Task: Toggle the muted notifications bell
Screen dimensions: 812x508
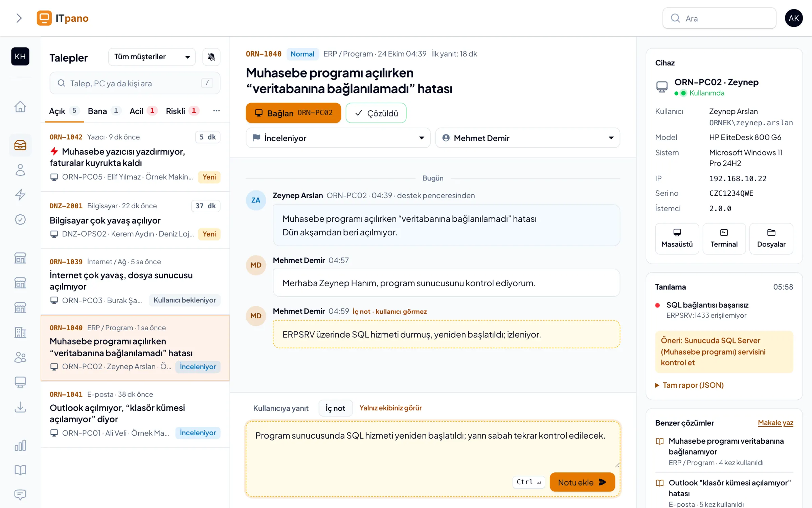Action: pyautogui.click(x=211, y=57)
